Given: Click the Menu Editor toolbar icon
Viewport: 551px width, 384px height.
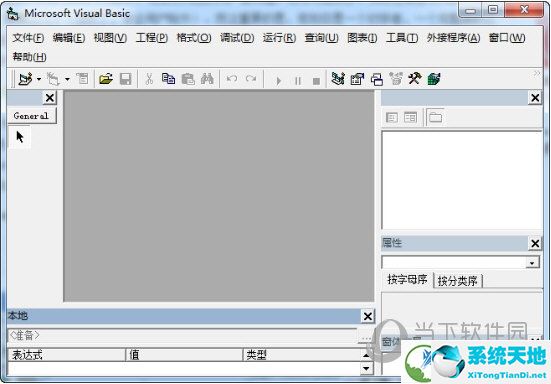Looking at the screenshot, I should coord(83,79).
